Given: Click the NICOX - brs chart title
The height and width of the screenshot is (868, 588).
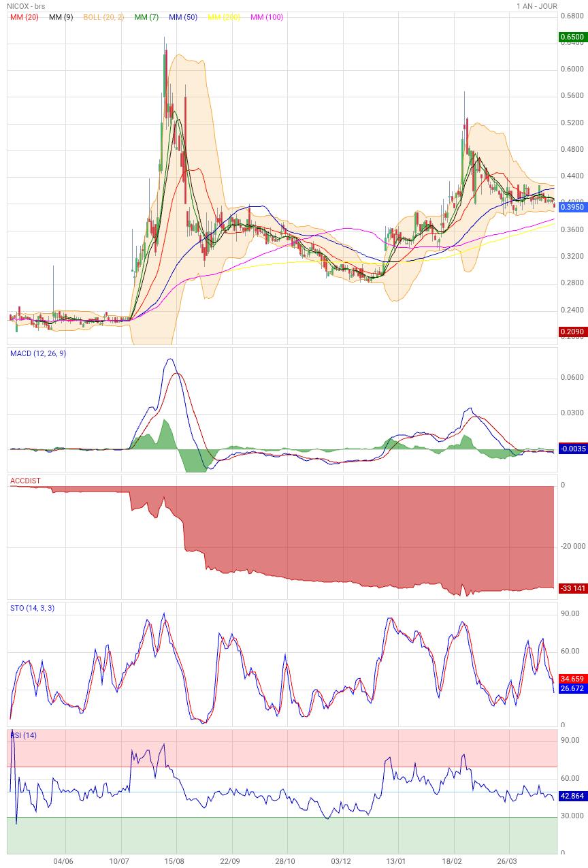Looking at the screenshot, I should 27,6.
